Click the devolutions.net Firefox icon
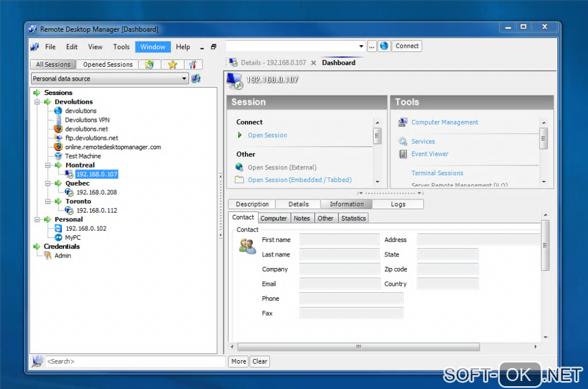Screen dimensions: 588x389 pos(58,129)
